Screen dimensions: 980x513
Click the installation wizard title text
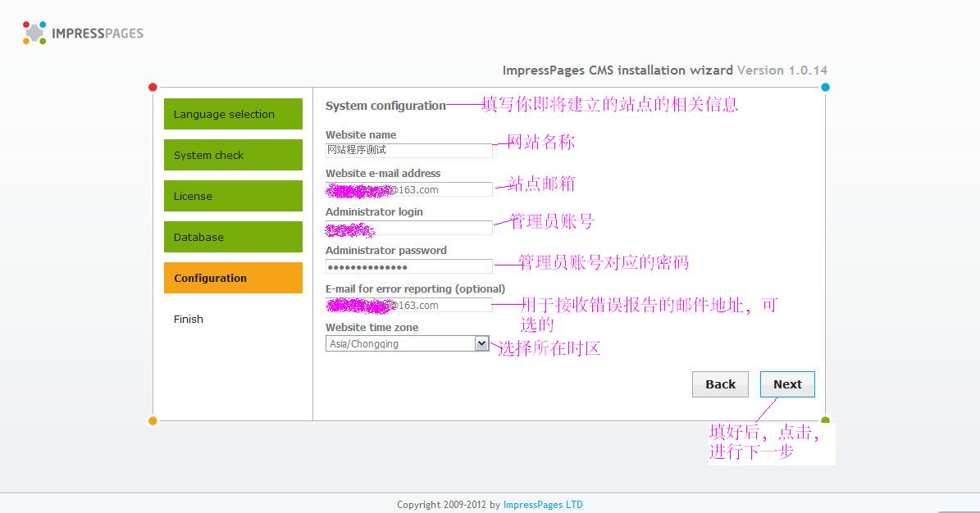coord(618,70)
